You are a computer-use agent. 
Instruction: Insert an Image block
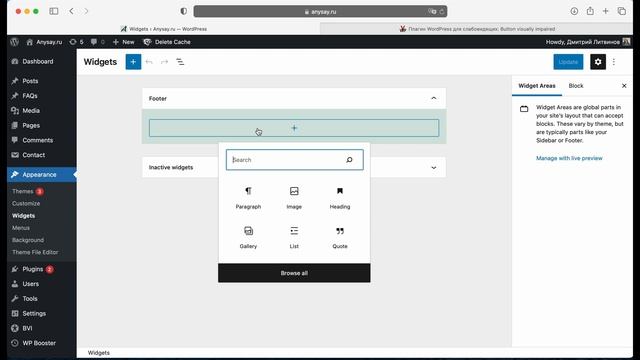click(x=294, y=198)
